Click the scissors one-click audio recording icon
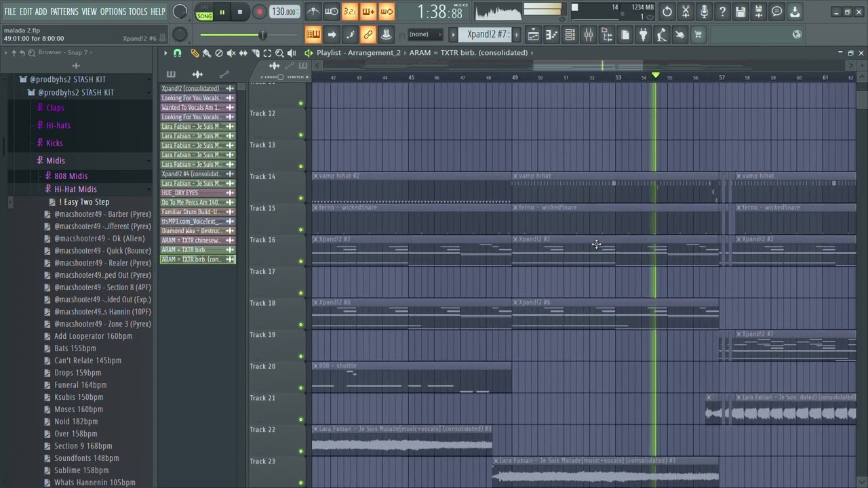This screenshot has height=488, width=868. pos(686,12)
